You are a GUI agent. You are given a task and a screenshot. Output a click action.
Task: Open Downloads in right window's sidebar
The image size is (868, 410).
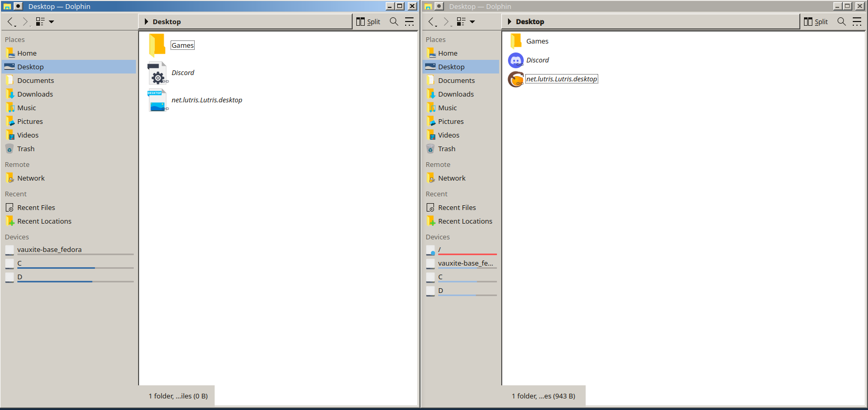(461, 94)
